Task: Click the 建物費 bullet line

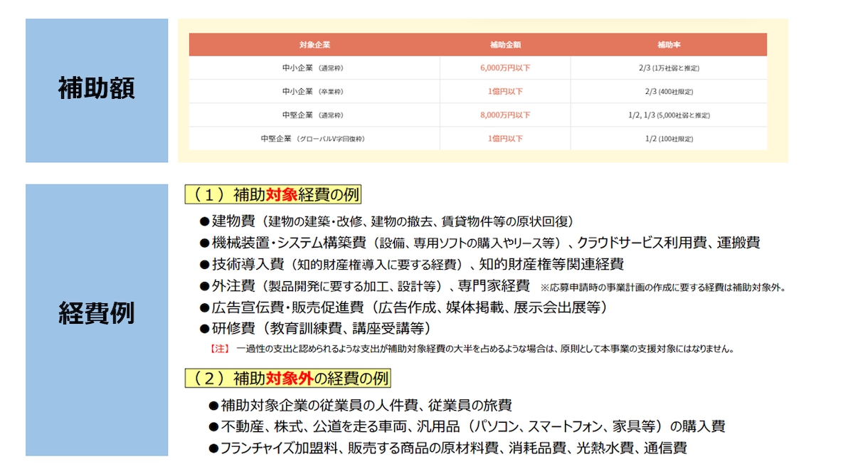Action: coord(386,221)
